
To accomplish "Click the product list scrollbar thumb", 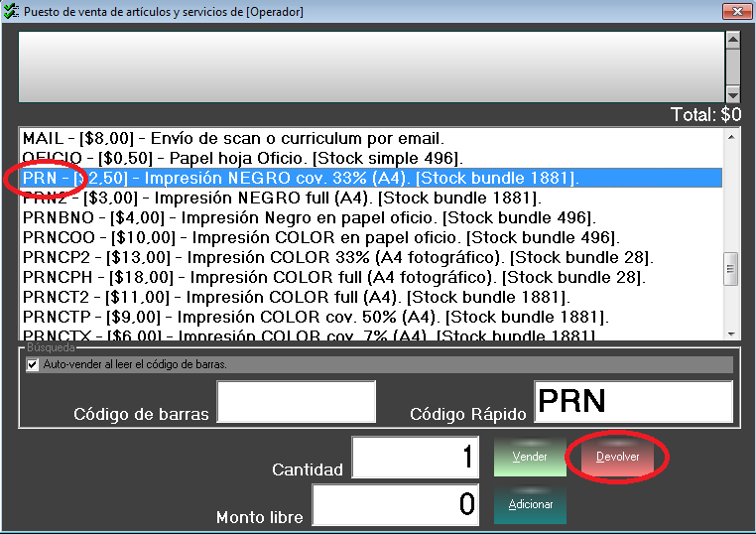I will [x=731, y=269].
